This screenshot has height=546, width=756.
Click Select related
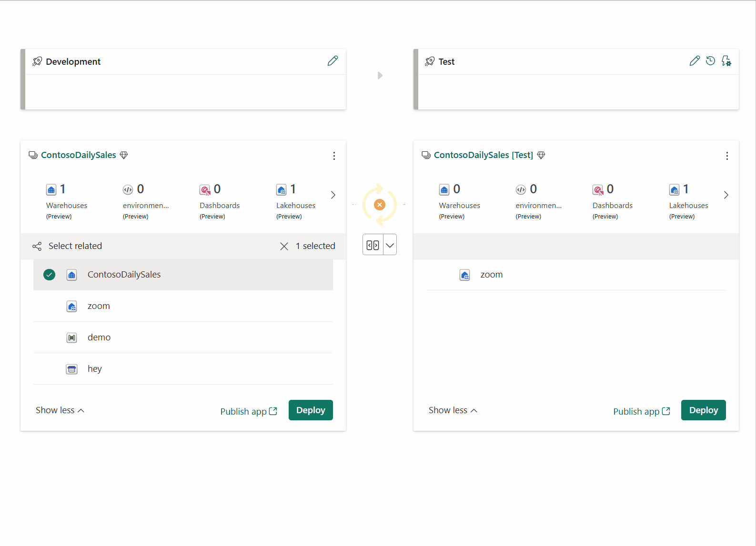[75, 246]
